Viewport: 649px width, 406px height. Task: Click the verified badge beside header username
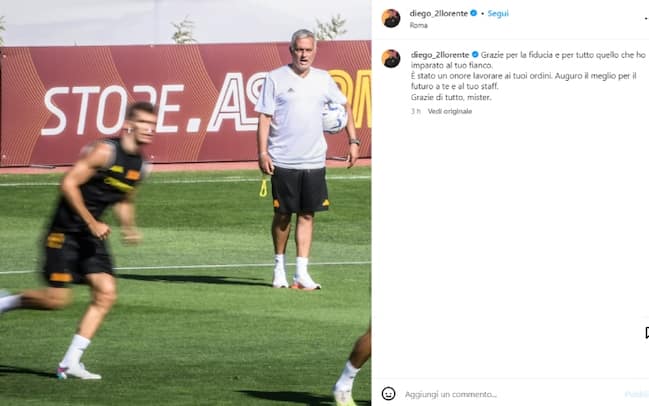474,13
